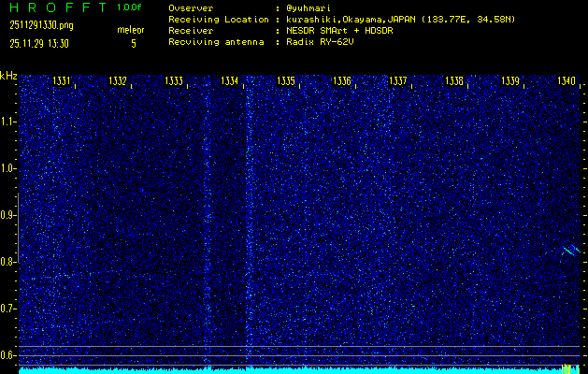The height and width of the screenshot is (374, 588).
Task: Click the kHz axis unit label
Action: coord(8,76)
